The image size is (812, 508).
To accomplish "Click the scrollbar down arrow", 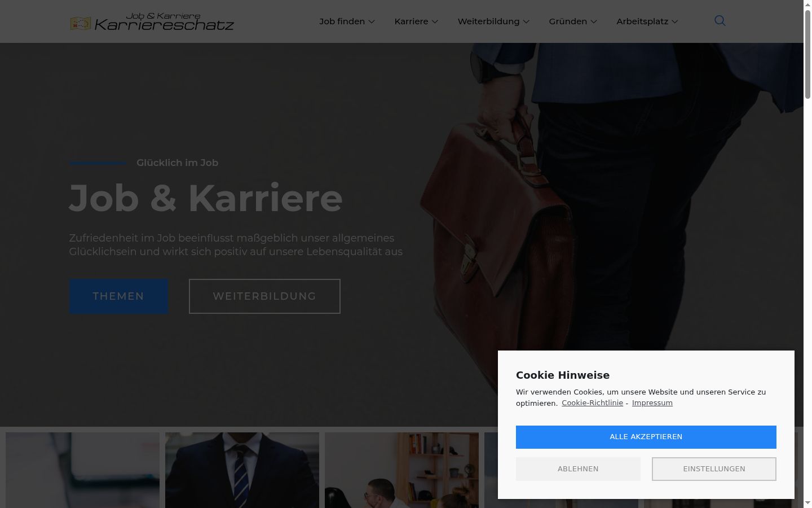I will [807, 503].
